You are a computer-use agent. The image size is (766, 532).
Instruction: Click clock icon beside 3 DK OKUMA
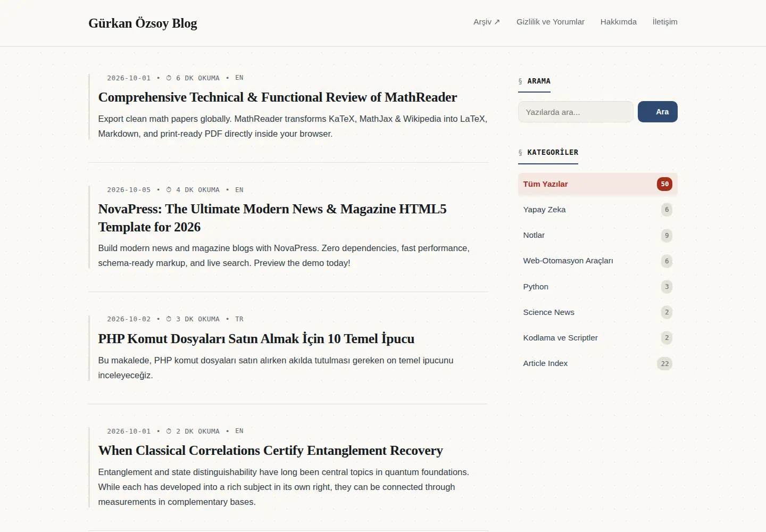click(169, 319)
